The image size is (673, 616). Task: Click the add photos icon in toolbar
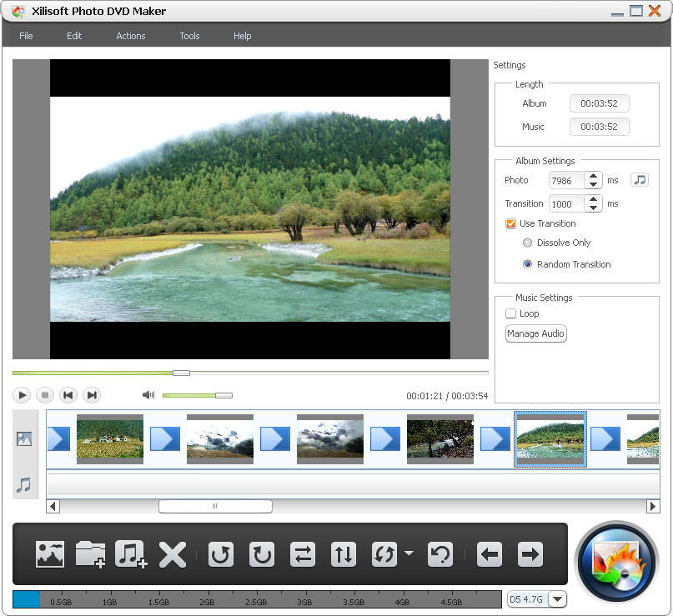tap(50, 554)
